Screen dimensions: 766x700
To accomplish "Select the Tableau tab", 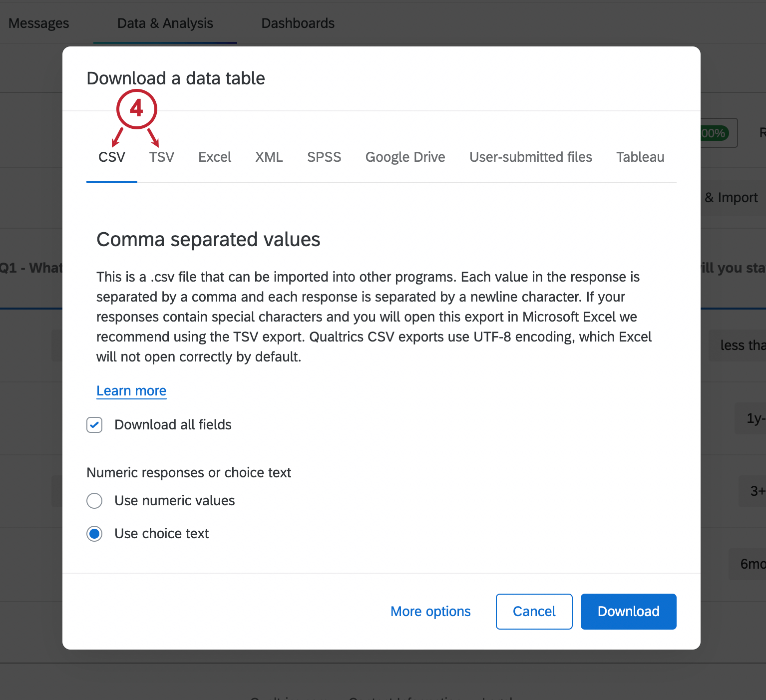I will click(640, 157).
